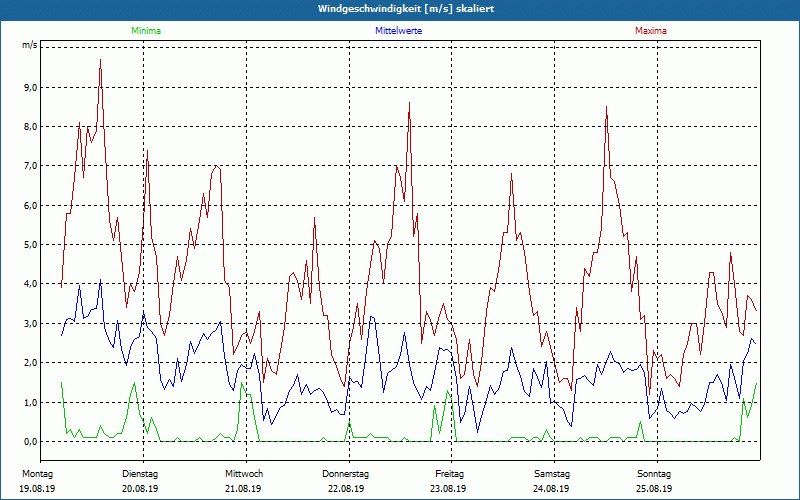
Task: Click the 5,0 y-axis value
Action: [x=31, y=244]
